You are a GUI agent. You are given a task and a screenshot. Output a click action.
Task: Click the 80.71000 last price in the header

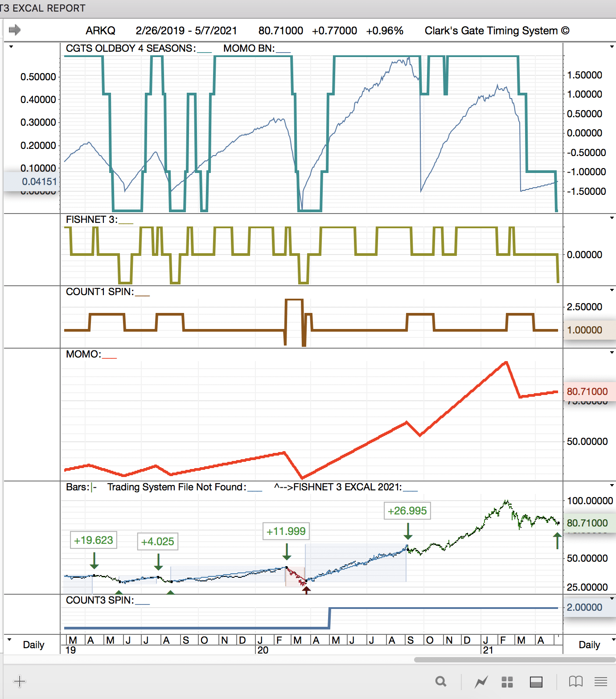pos(281,30)
